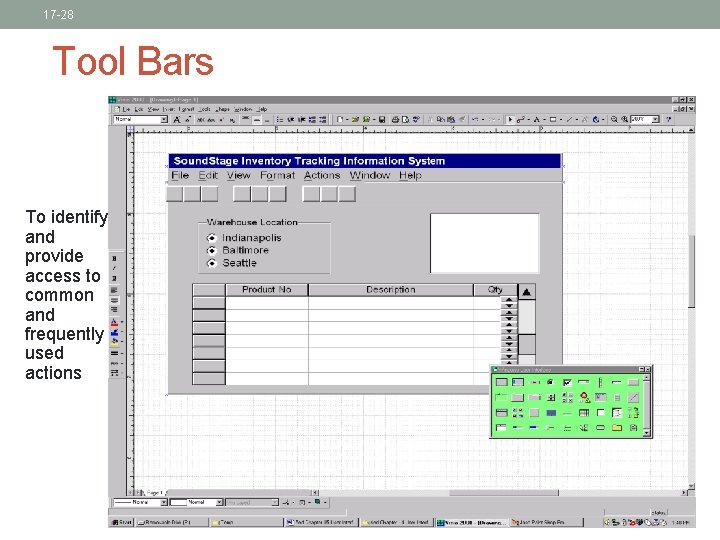
Task: Expand the zoom percentage dropdown
Action: (x=656, y=119)
